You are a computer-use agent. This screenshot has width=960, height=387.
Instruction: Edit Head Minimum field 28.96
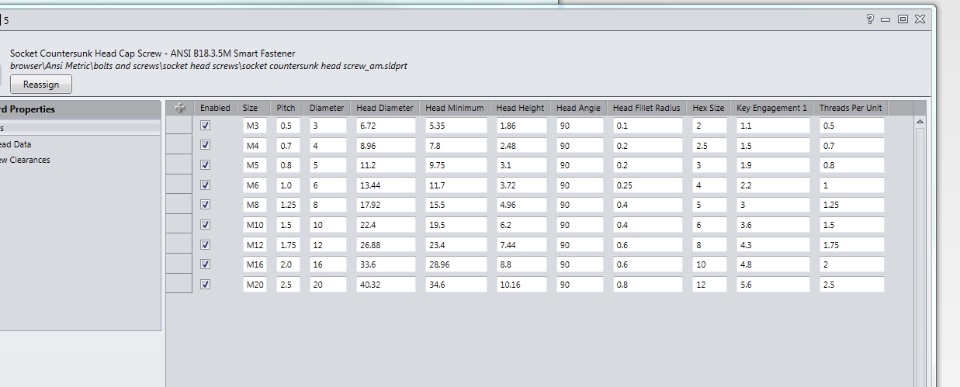[456, 265]
